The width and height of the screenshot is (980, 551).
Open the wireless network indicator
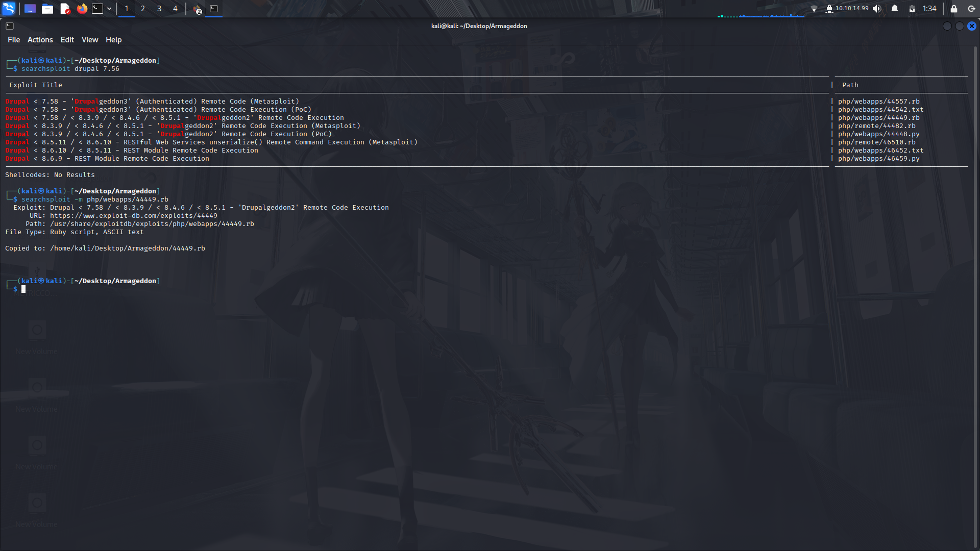click(x=814, y=9)
